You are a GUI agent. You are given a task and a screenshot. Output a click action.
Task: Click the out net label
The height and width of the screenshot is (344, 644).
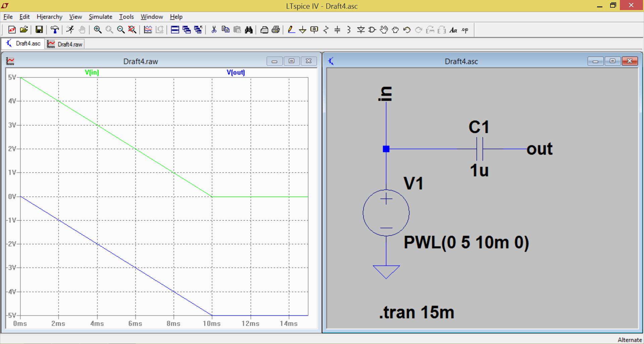click(539, 149)
